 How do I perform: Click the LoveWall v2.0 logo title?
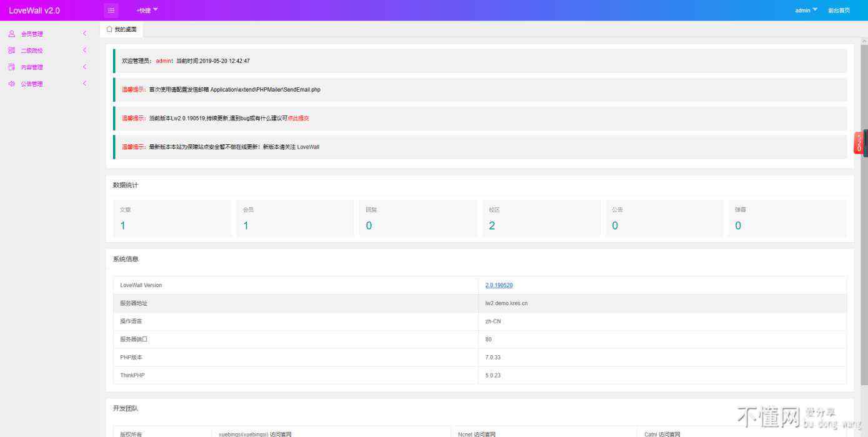[34, 11]
